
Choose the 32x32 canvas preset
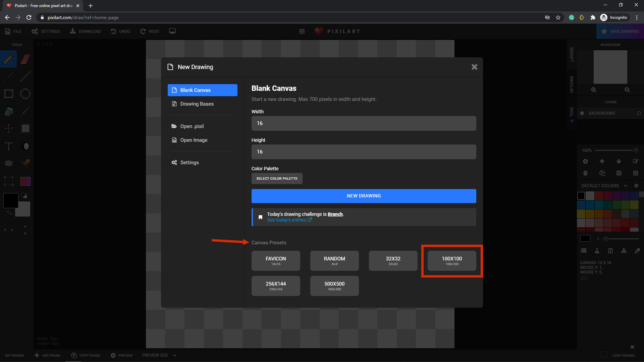tap(393, 261)
